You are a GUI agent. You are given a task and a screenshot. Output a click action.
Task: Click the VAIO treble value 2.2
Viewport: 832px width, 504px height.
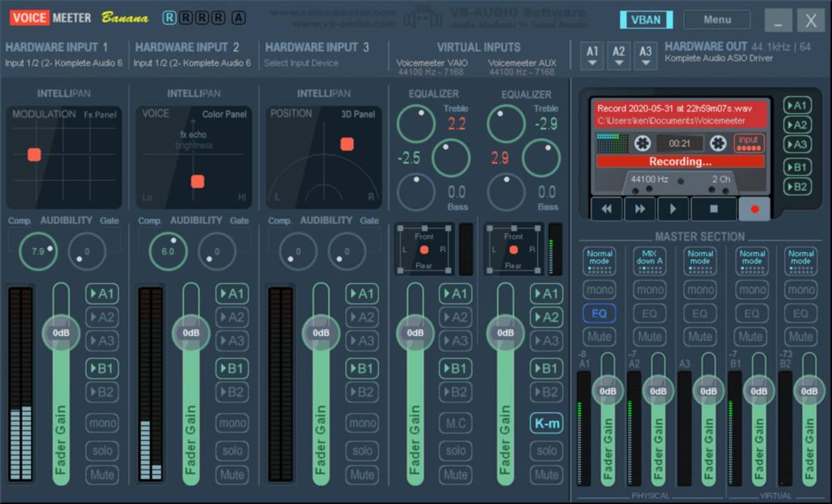pyautogui.click(x=457, y=124)
